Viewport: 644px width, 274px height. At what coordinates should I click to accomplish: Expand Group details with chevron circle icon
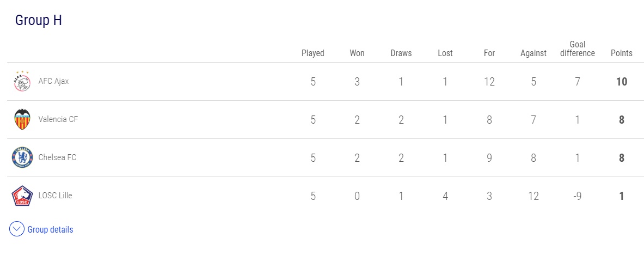pyautogui.click(x=16, y=229)
